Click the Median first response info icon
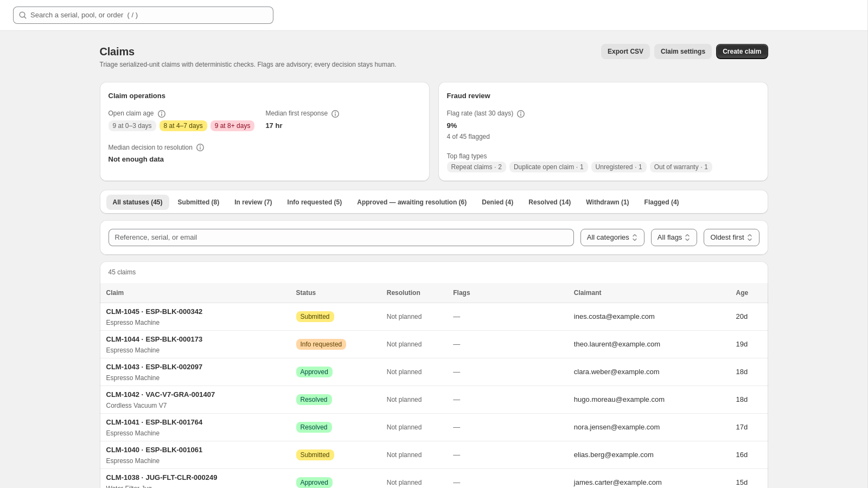Screen dimensions: 868x488 [335, 114]
